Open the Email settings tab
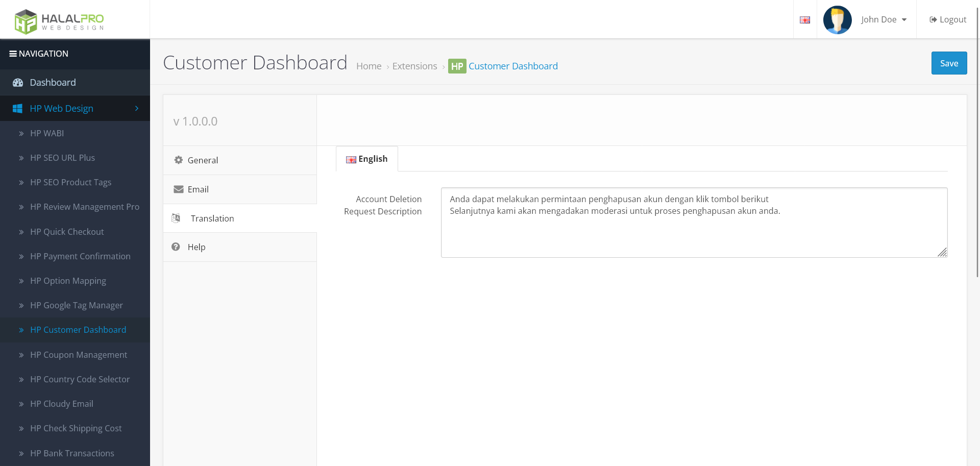Viewport: 980px width, 466px height. point(199,189)
